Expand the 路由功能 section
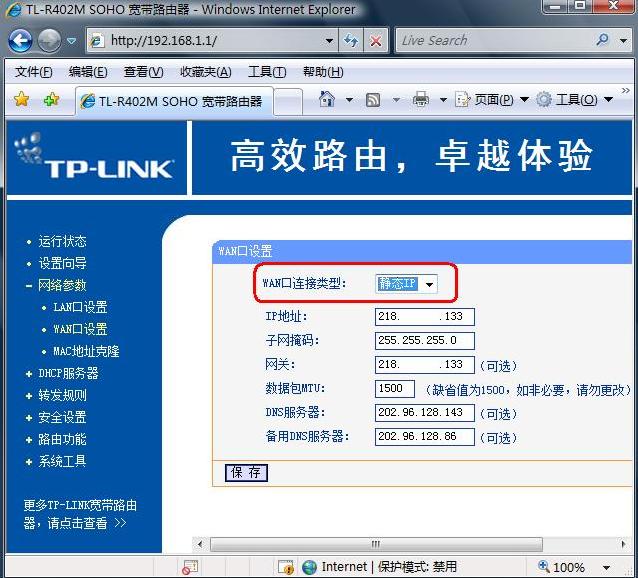This screenshot has height=578, width=638. (62, 439)
